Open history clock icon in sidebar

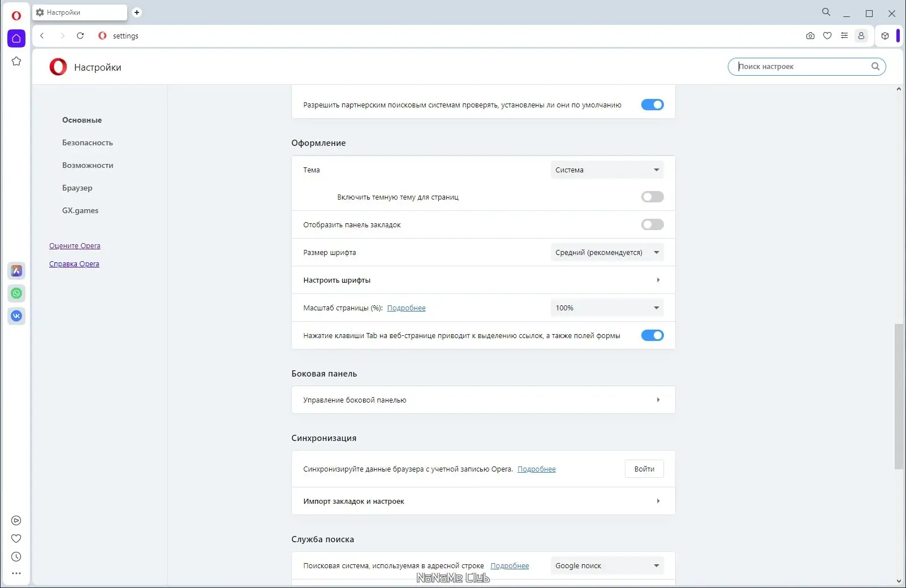tap(16, 557)
